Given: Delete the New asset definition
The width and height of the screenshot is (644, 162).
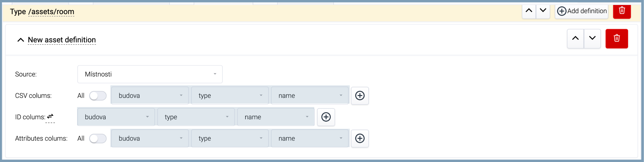Looking at the screenshot, I should click(617, 38).
